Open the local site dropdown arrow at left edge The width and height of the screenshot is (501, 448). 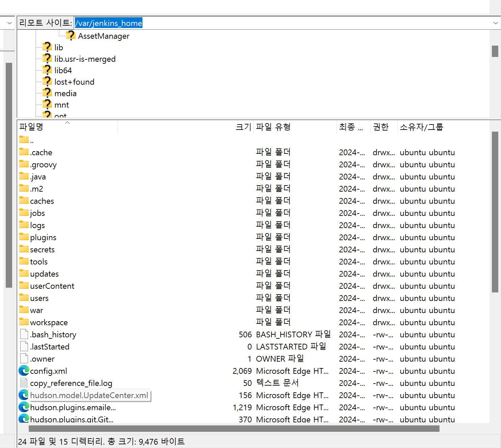click(x=9, y=23)
